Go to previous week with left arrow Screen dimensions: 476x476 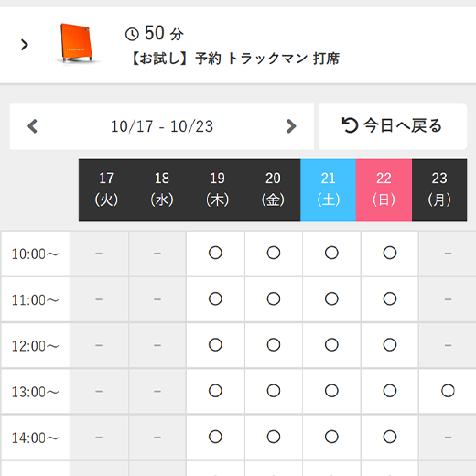tap(33, 126)
